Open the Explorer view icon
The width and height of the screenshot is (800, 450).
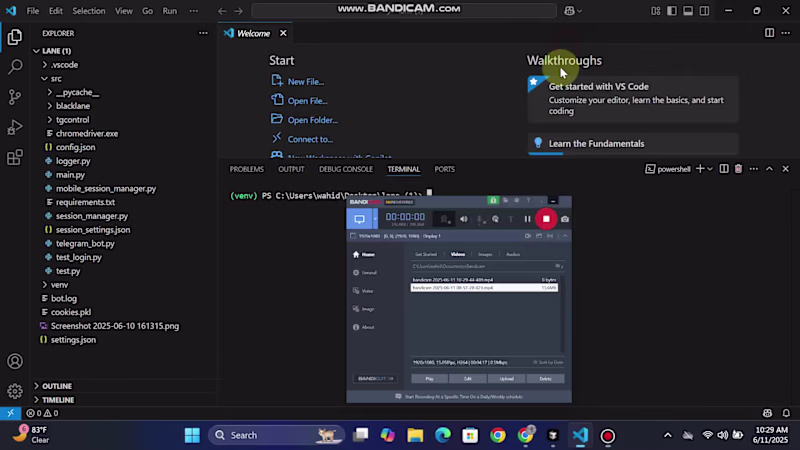point(15,37)
